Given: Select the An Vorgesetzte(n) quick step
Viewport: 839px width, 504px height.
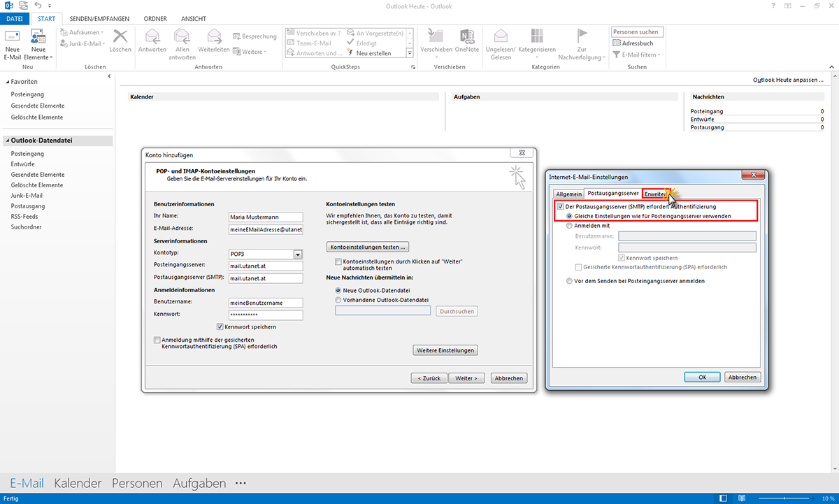Looking at the screenshot, I should pos(374,33).
